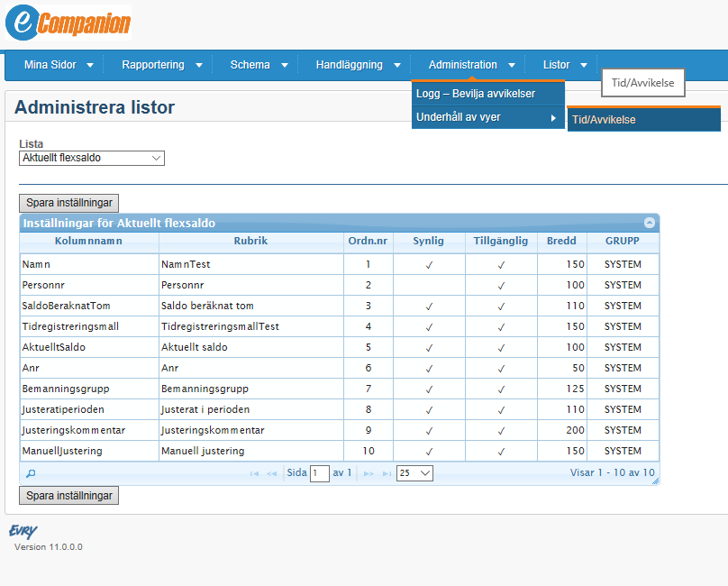
Task: Click the first-page pagination icon
Action: [x=254, y=472]
